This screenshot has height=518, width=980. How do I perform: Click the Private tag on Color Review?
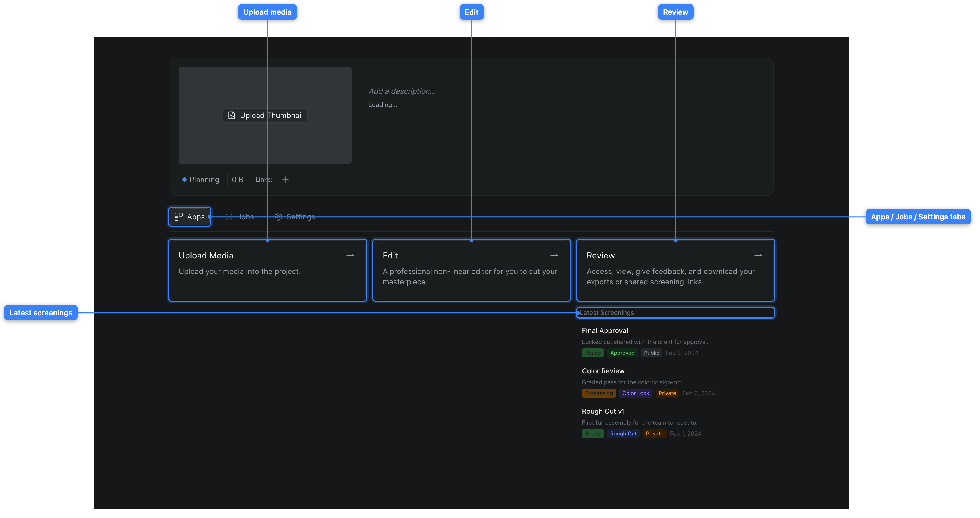[667, 393]
